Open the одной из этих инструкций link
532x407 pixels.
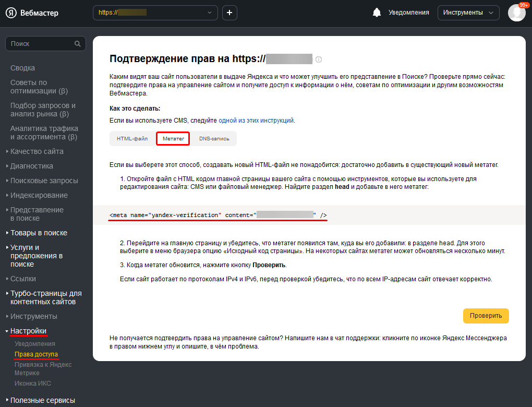pos(256,121)
